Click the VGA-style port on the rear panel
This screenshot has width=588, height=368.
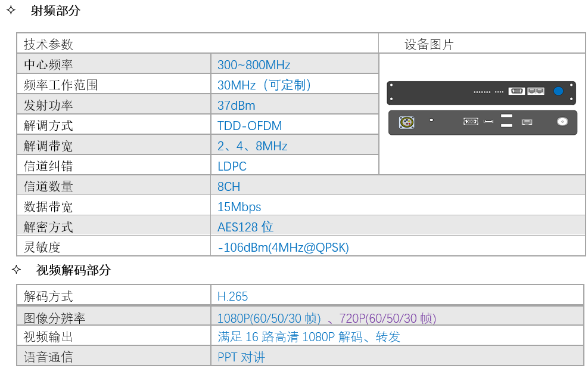pos(471,122)
